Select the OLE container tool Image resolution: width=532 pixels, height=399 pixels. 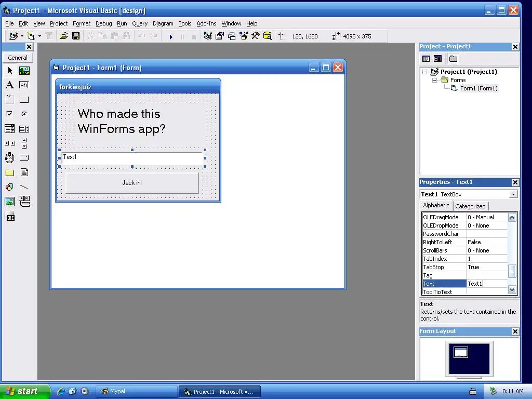coord(10,216)
